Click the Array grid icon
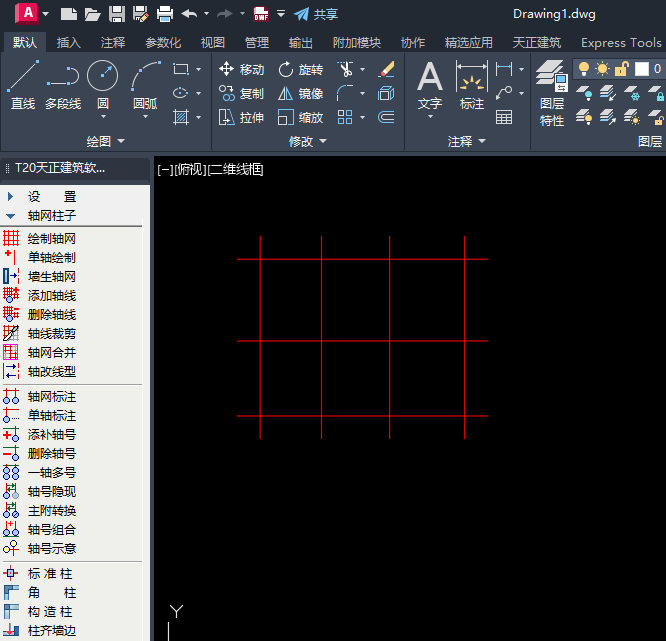 click(x=345, y=117)
